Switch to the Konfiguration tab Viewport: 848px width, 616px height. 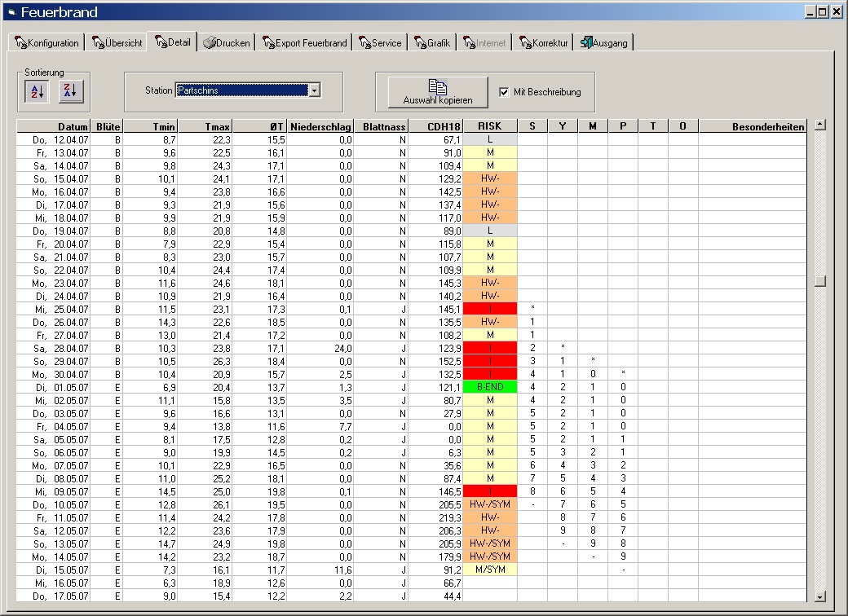47,43
